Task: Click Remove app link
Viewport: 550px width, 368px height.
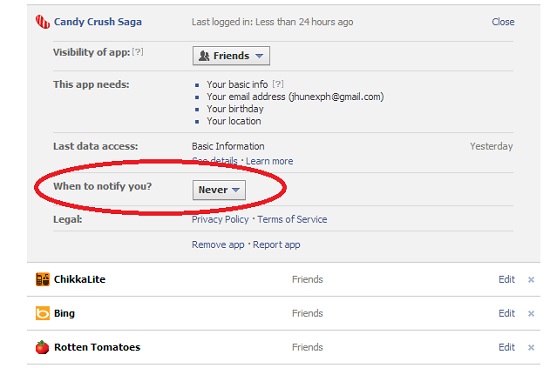Action: [x=218, y=245]
